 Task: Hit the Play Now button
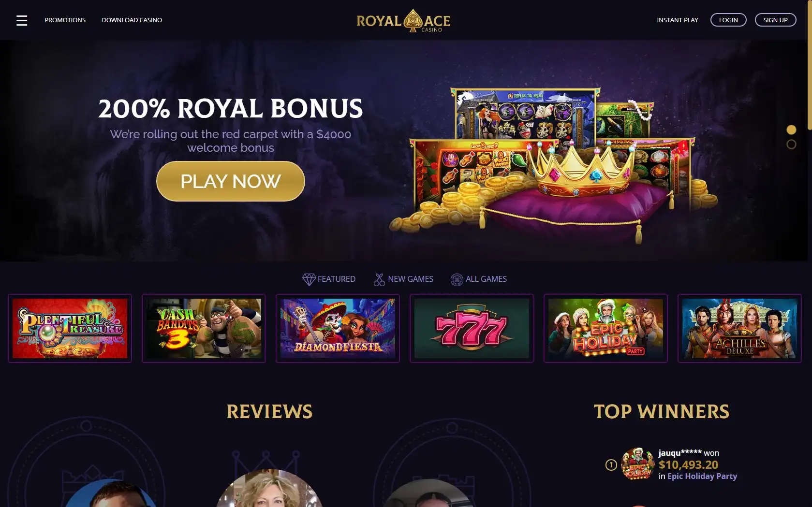[231, 181]
